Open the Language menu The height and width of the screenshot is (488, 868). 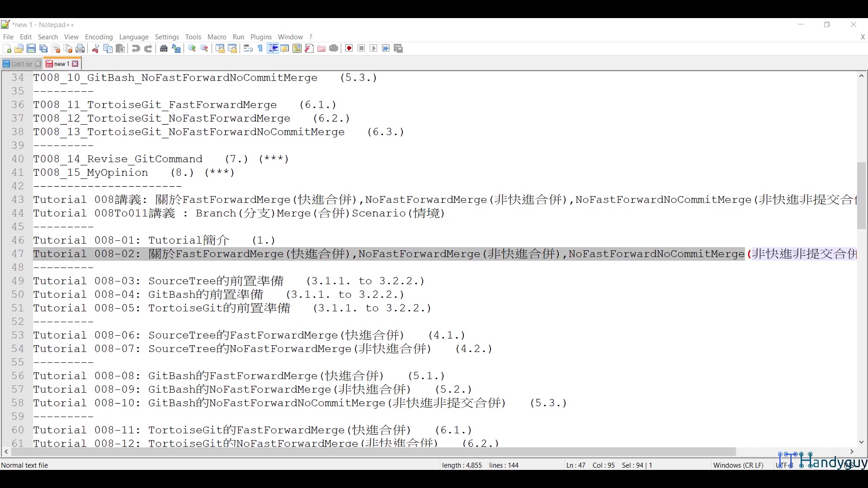pyautogui.click(x=134, y=37)
